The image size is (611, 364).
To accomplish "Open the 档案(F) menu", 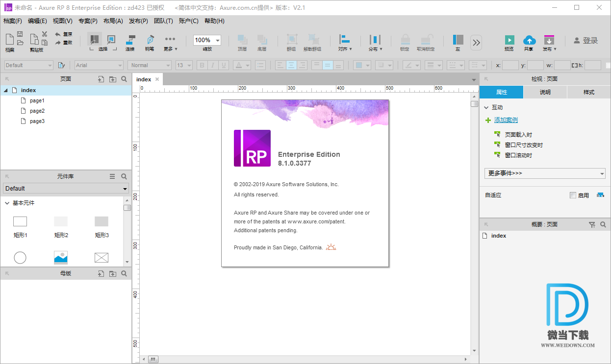I will click(x=13, y=21).
